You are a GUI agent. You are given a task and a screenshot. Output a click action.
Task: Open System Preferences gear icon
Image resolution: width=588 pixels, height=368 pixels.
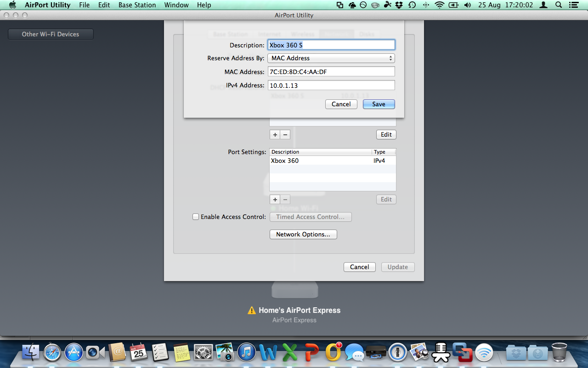tap(204, 353)
